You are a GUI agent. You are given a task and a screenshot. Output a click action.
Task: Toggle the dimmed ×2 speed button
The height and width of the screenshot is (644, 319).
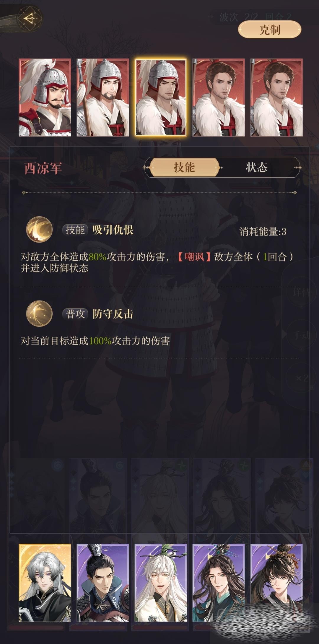point(301,378)
